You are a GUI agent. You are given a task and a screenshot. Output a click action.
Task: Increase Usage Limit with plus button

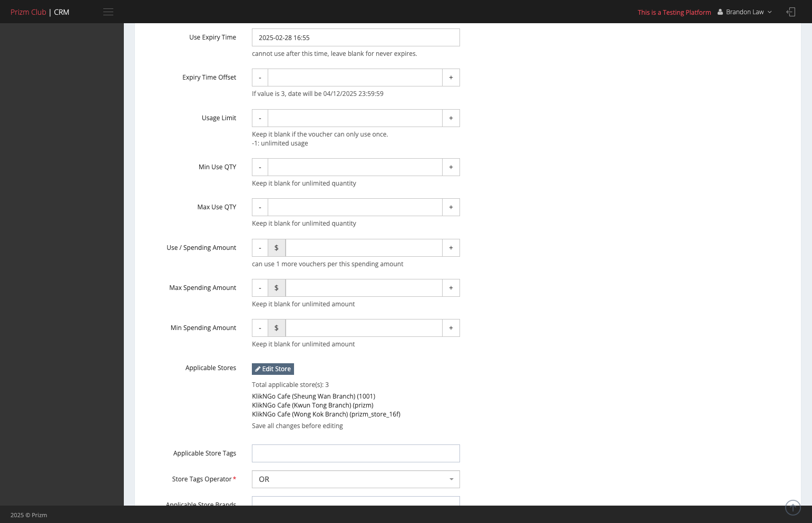[451, 118]
